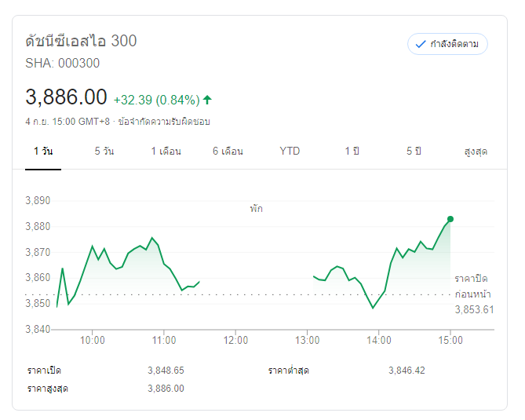Open the ข้อจำกัดความรับผิดชอบ disclaimer link
This screenshot has height=420, width=525.
165,122
